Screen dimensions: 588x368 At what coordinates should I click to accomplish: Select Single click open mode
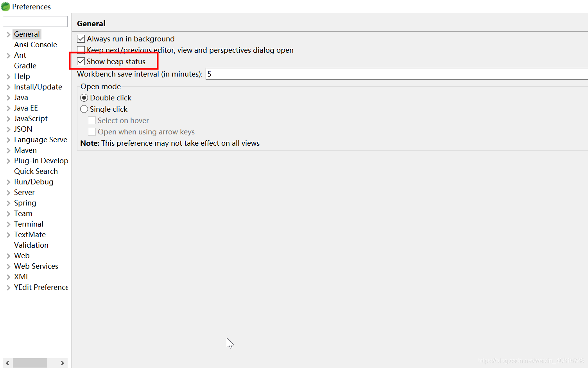84,109
